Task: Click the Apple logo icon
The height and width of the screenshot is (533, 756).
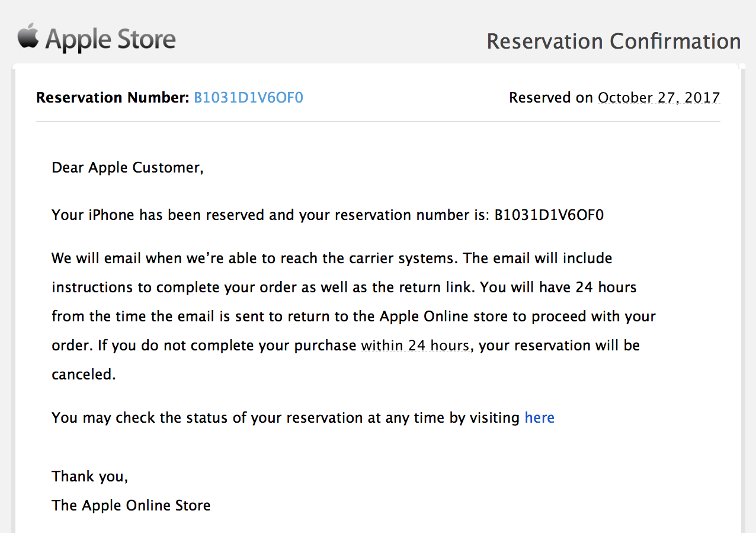Action: pyautogui.click(x=28, y=36)
